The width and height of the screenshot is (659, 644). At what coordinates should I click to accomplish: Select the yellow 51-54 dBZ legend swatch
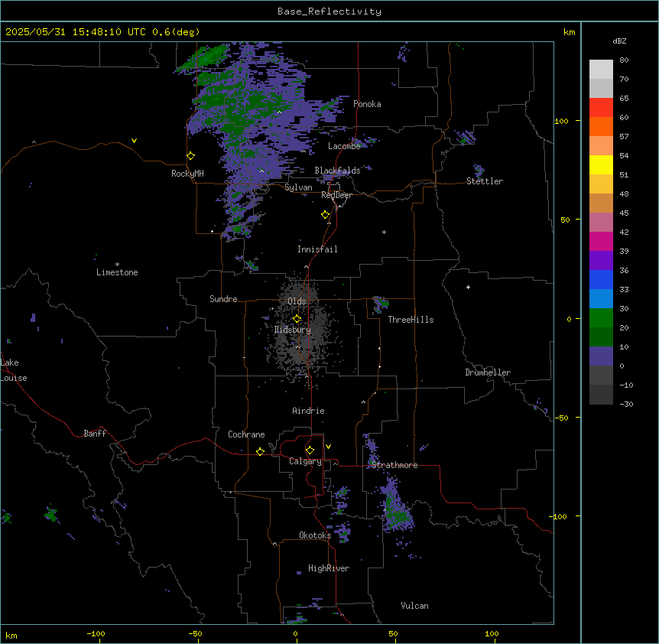[601, 164]
